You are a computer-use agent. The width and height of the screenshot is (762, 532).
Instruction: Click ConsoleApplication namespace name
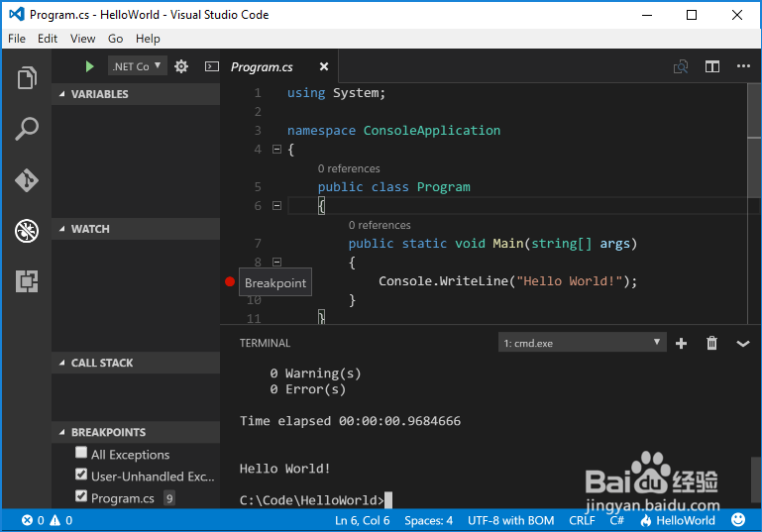pos(432,130)
